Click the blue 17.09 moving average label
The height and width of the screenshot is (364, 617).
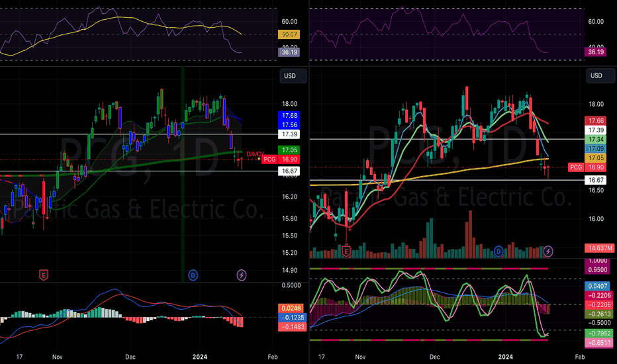click(x=596, y=149)
